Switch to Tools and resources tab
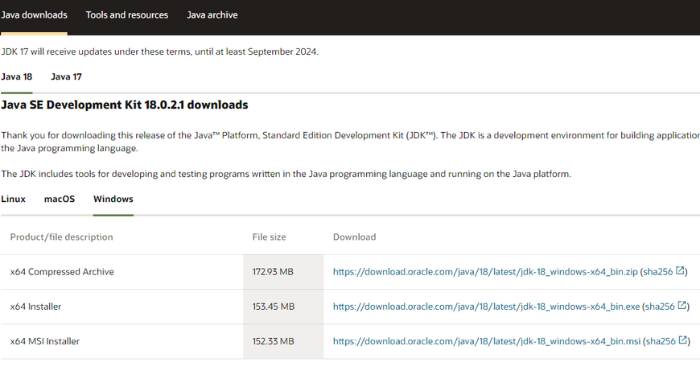 pyautogui.click(x=127, y=15)
